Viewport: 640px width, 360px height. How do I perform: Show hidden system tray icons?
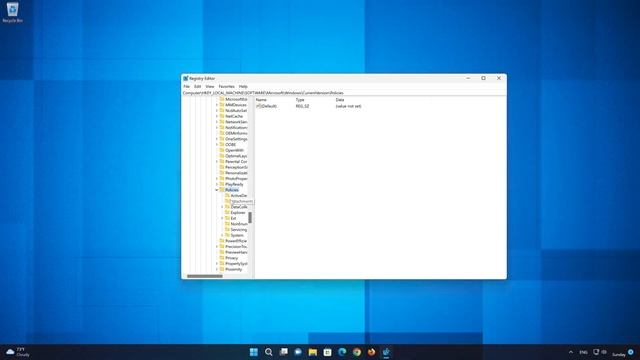pos(571,352)
